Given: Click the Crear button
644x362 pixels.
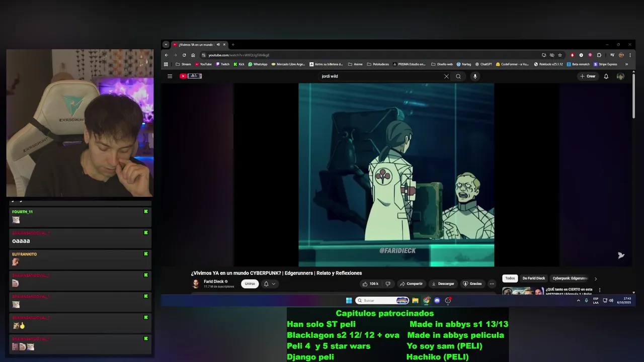Looking at the screenshot, I should 588,76.
